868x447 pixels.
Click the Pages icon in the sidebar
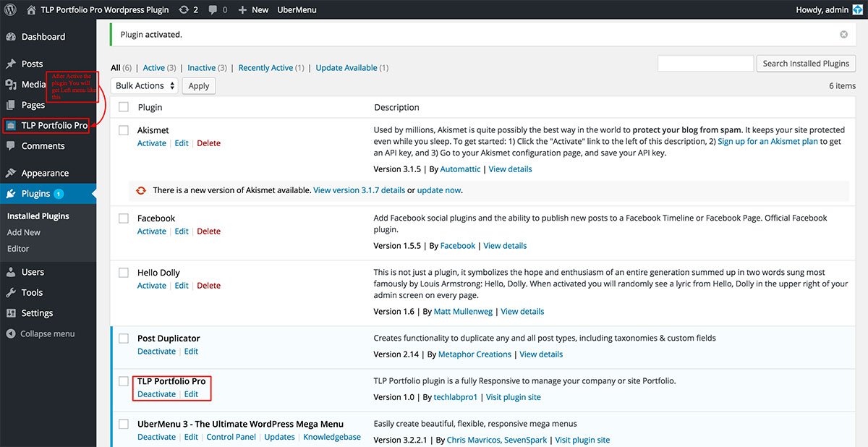coord(11,105)
